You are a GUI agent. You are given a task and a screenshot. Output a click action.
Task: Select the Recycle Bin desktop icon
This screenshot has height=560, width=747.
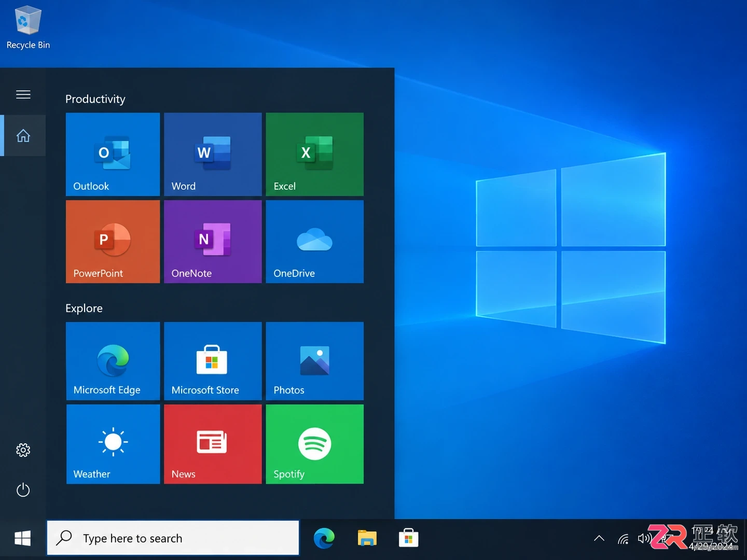point(28,27)
